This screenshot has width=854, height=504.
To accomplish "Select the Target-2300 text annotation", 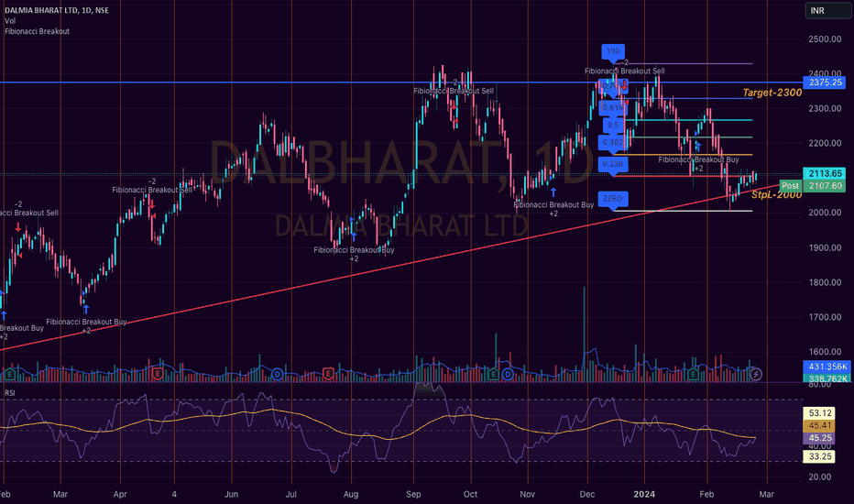I will pyautogui.click(x=772, y=93).
